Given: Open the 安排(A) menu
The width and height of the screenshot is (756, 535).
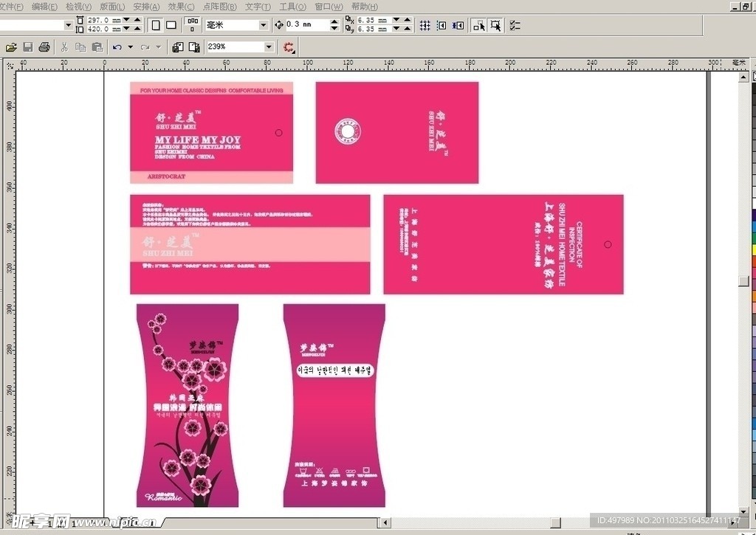Looking at the screenshot, I should 146,7.
